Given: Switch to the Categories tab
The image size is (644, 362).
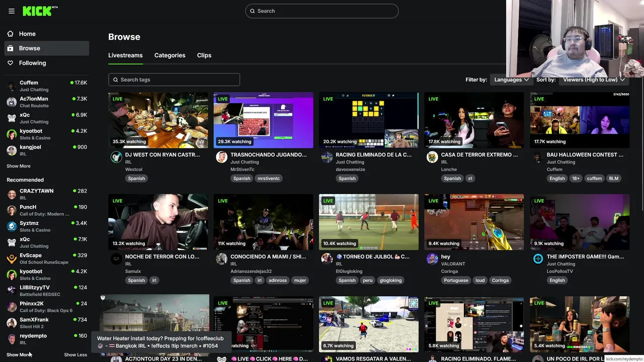Looking at the screenshot, I should point(170,55).
